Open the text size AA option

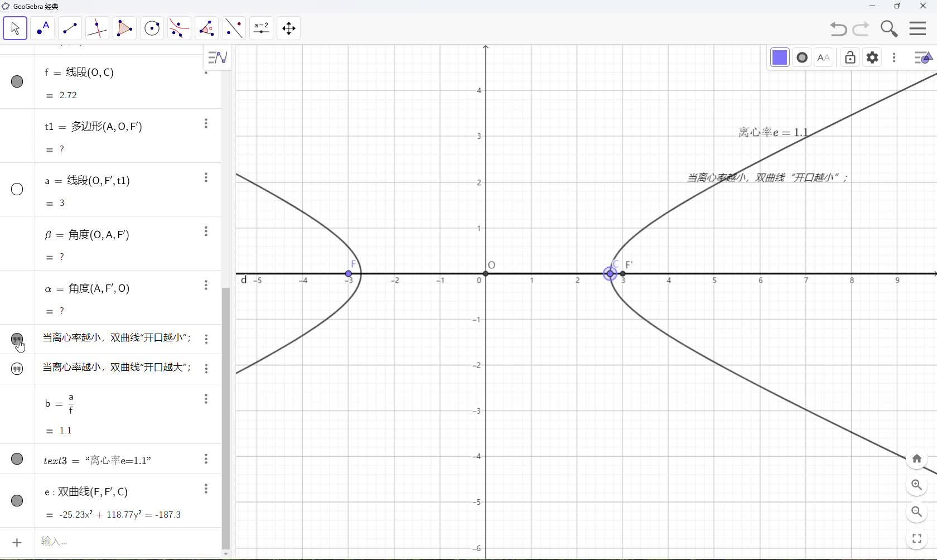[823, 57]
